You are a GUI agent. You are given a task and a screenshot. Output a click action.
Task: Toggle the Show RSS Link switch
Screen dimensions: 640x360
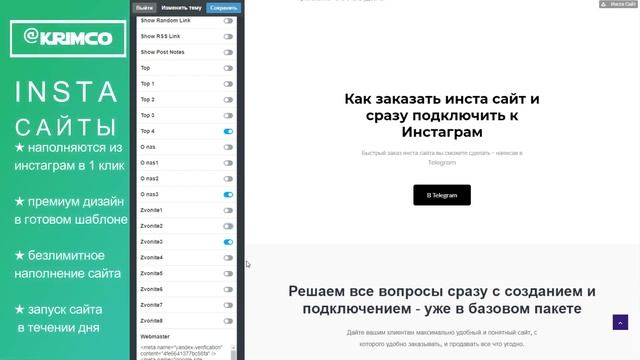[x=228, y=37]
